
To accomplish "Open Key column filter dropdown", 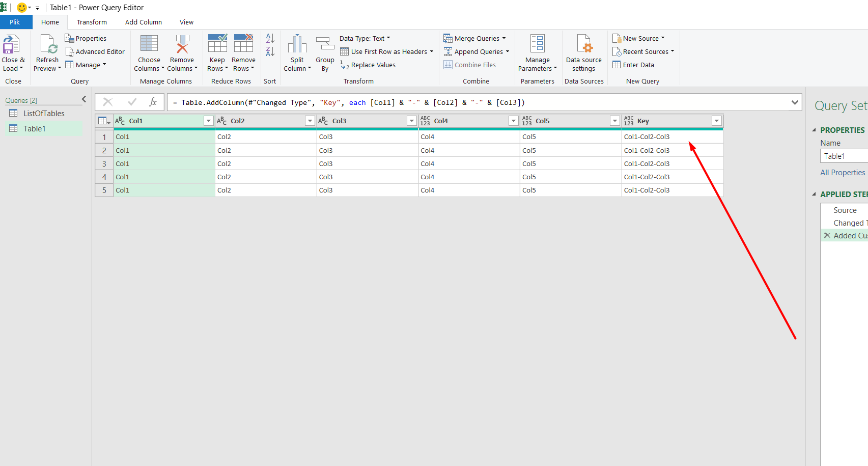I will (x=717, y=121).
